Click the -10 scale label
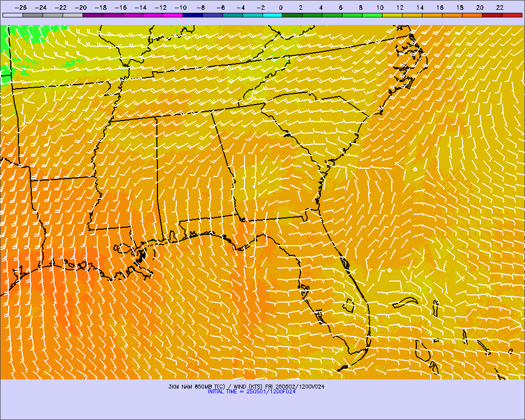The height and width of the screenshot is (420, 525). pos(181,8)
